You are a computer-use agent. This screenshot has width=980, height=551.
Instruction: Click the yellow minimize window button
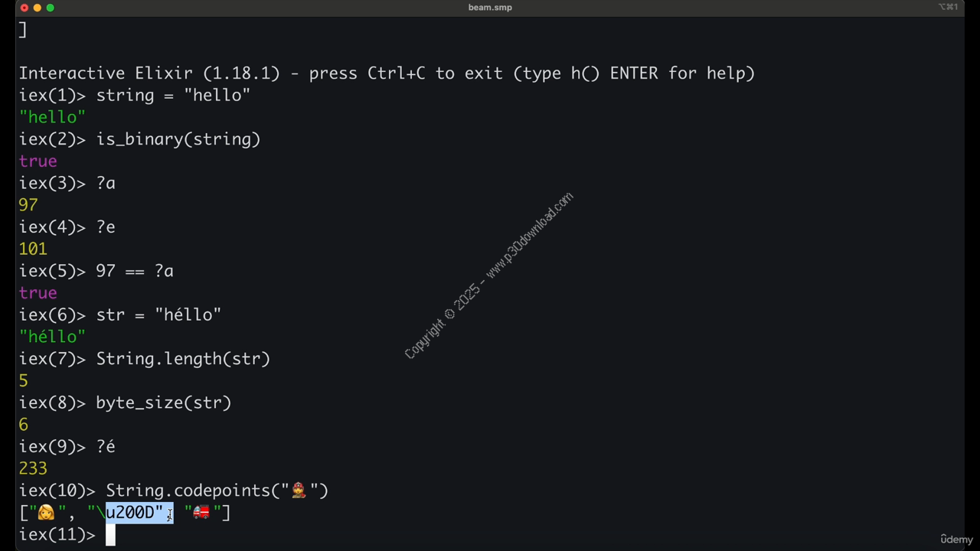point(37,8)
